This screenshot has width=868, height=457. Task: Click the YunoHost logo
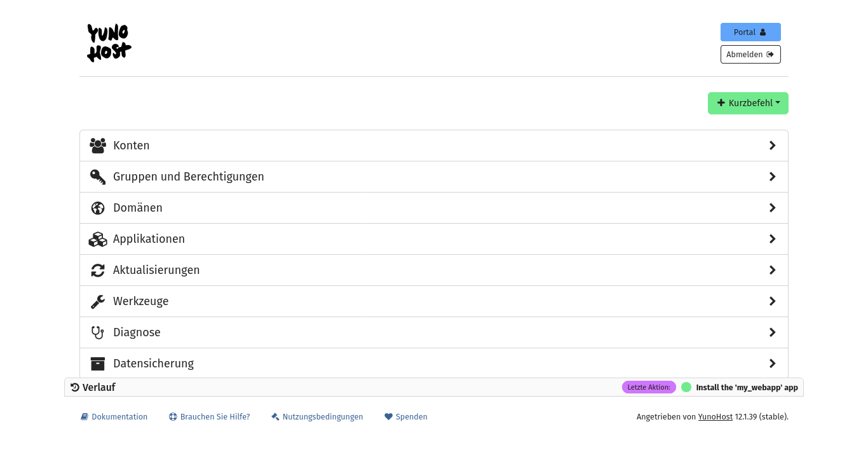coord(109,43)
